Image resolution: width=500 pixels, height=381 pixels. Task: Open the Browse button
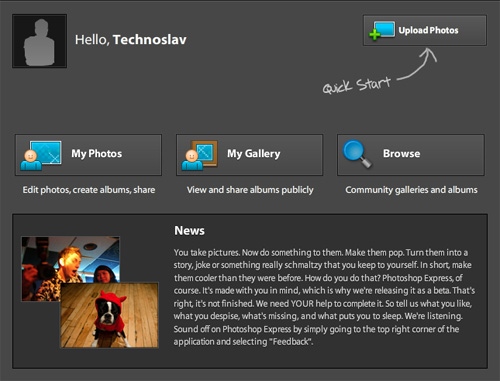(411, 155)
